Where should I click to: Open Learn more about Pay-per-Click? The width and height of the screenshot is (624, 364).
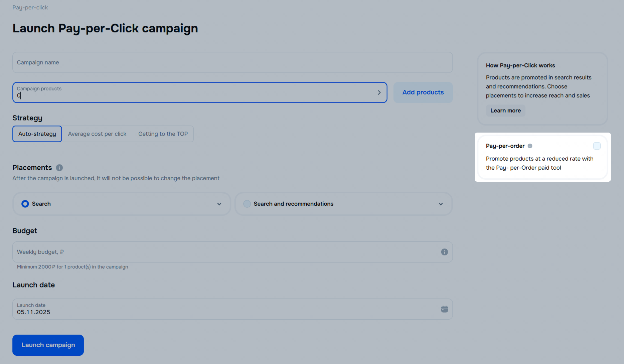pyautogui.click(x=505, y=111)
